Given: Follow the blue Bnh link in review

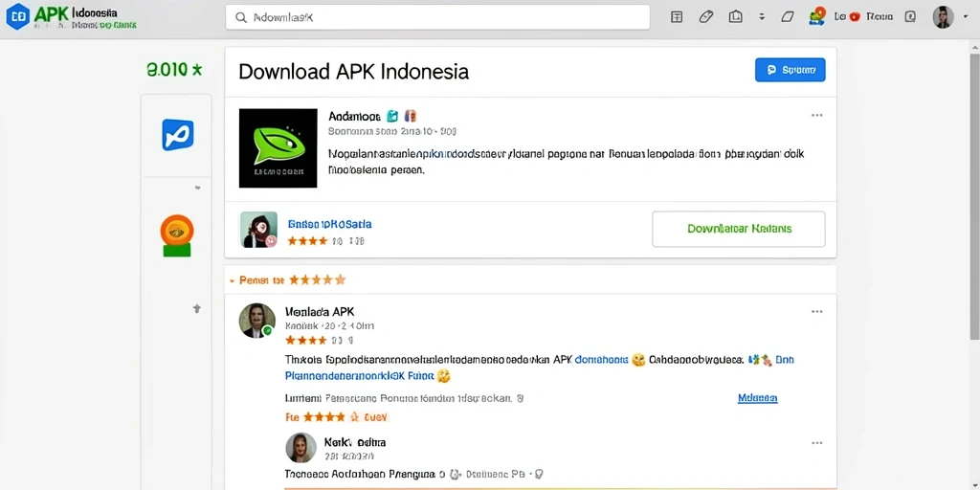Looking at the screenshot, I should pos(785,360).
